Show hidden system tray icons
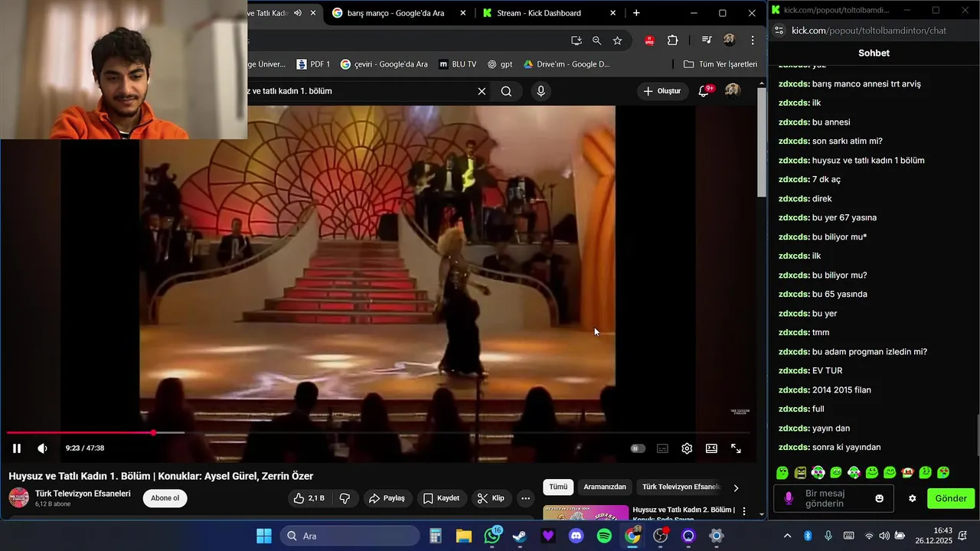 pos(787,536)
